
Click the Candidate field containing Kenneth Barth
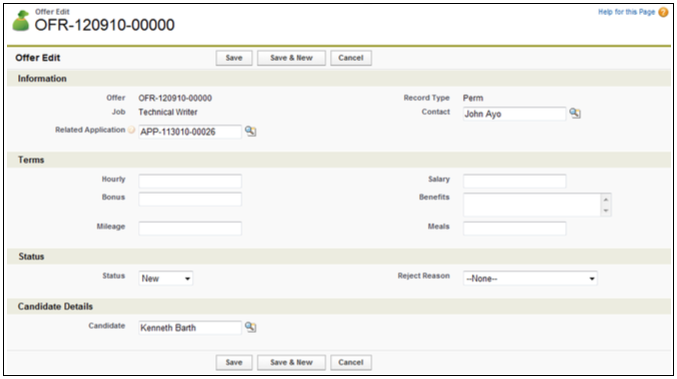190,328
